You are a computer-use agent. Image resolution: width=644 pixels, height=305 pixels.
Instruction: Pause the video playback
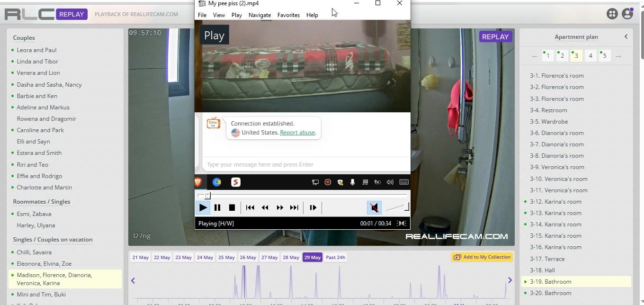(x=217, y=207)
